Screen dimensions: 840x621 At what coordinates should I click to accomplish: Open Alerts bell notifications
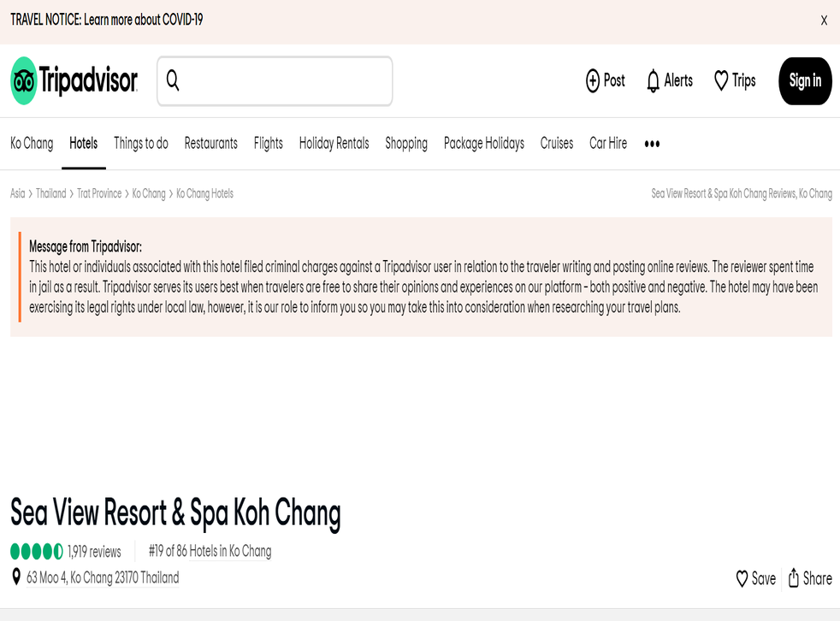click(x=654, y=81)
